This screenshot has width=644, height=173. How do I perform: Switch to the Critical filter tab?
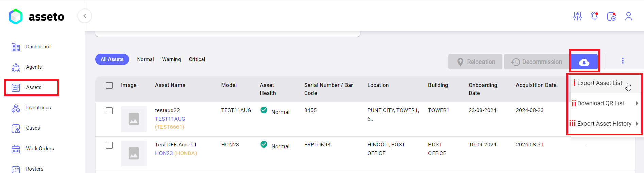pyautogui.click(x=197, y=59)
